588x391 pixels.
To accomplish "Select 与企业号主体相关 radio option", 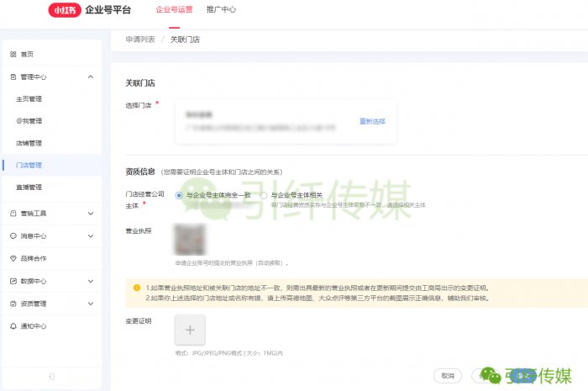I will (x=264, y=195).
